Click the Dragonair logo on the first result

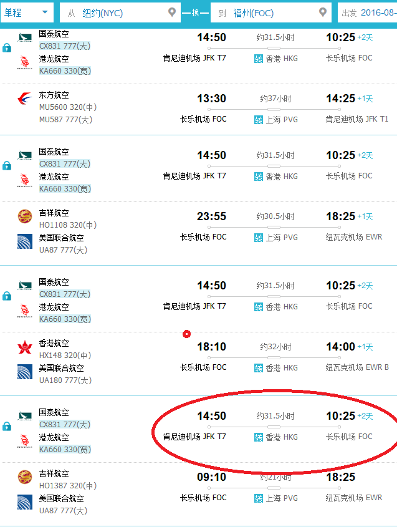click(25, 62)
